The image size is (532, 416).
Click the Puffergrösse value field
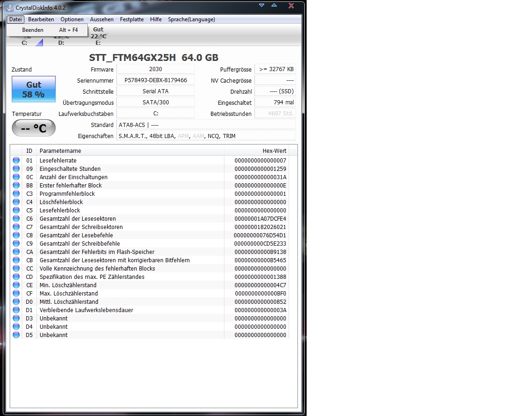[x=275, y=69]
